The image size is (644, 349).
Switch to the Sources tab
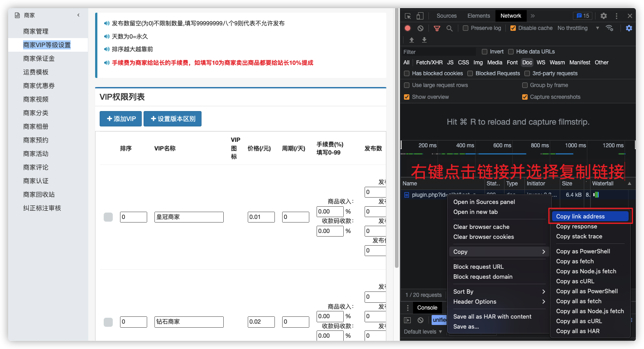pyautogui.click(x=447, y=16)
